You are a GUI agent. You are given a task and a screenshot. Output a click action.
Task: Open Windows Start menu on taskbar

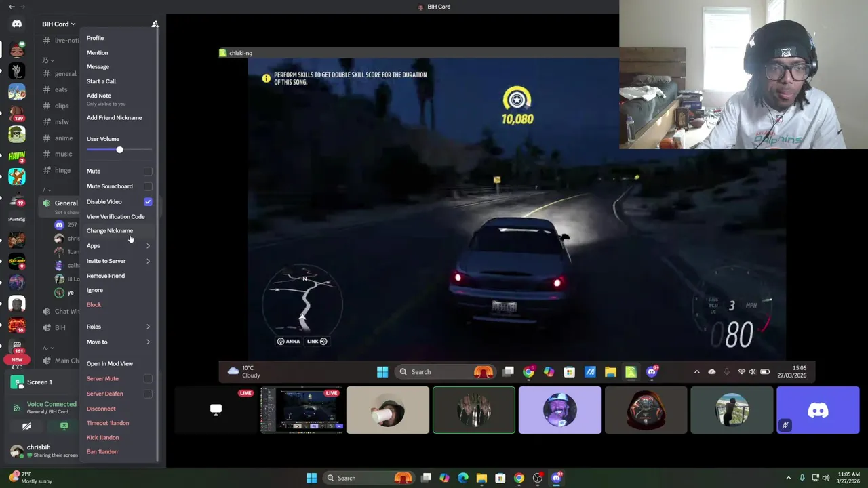coord(311,478)
